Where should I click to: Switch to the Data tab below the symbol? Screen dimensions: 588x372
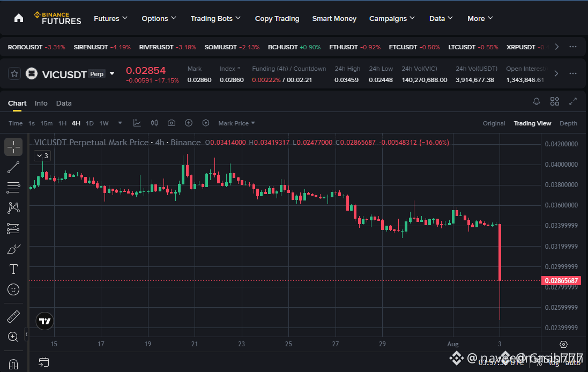coord(64,103)
